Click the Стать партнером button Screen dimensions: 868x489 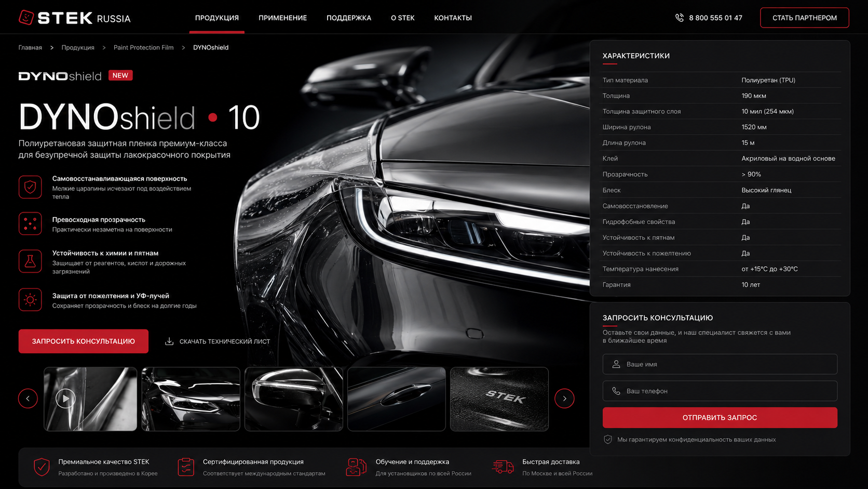[805, 18]
